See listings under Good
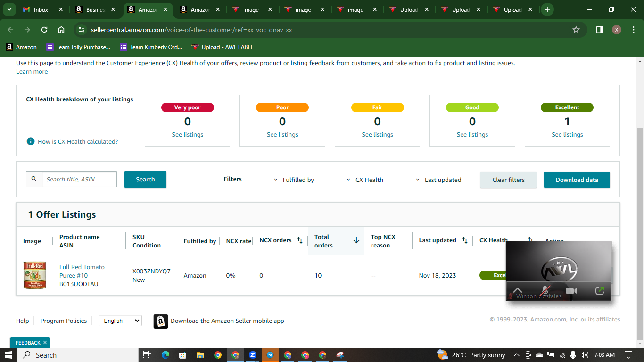Image resolution: width=644 pixels, height=362 pixels. [472, 134]
